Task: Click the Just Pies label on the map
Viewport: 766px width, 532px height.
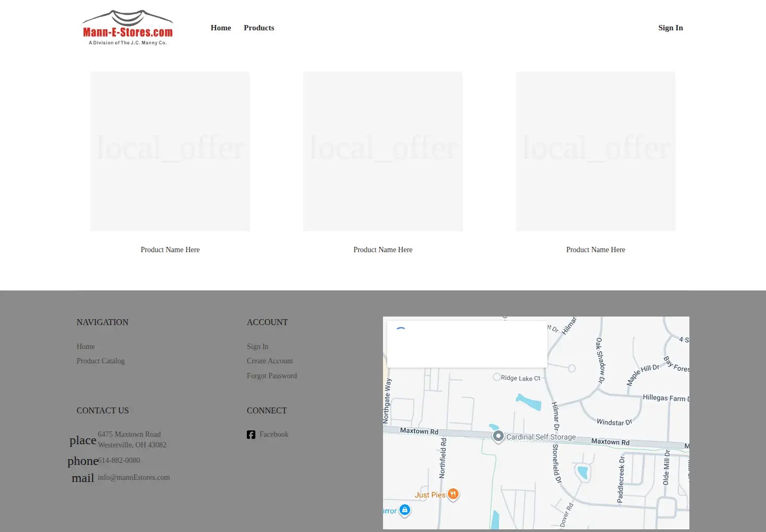Action: [x=430, y=495]
